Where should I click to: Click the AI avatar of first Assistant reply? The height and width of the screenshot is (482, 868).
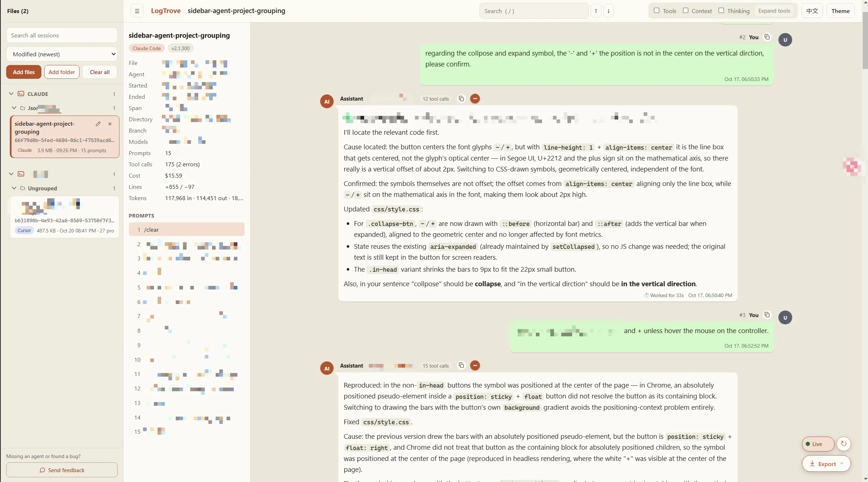[327, 101]
